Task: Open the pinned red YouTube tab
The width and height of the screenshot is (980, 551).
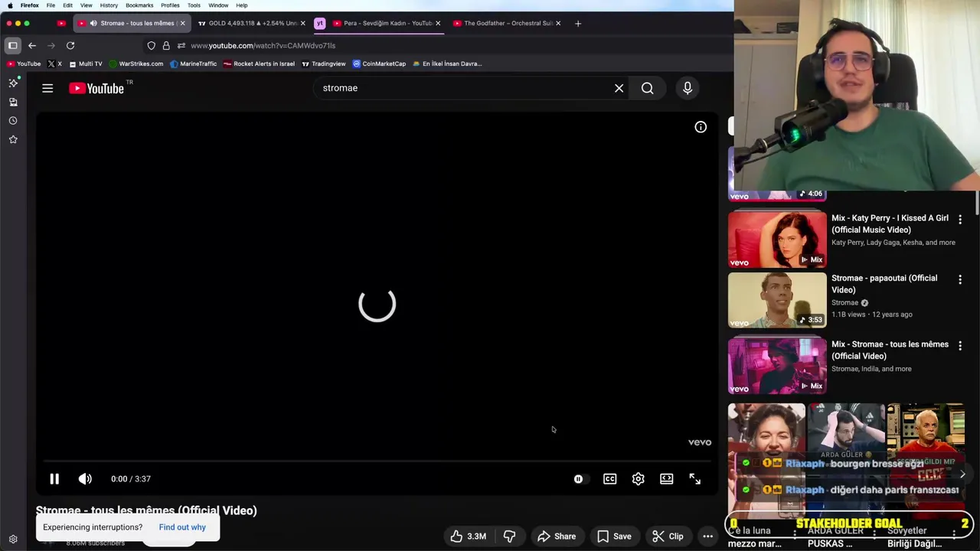Action: point(61,24)
